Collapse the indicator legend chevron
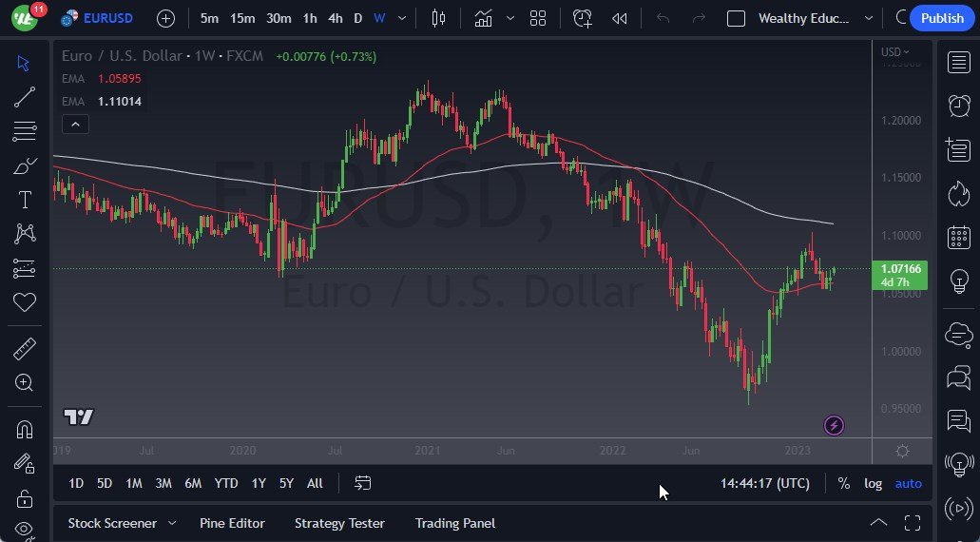Screen dimensions: 980x542 74,124
